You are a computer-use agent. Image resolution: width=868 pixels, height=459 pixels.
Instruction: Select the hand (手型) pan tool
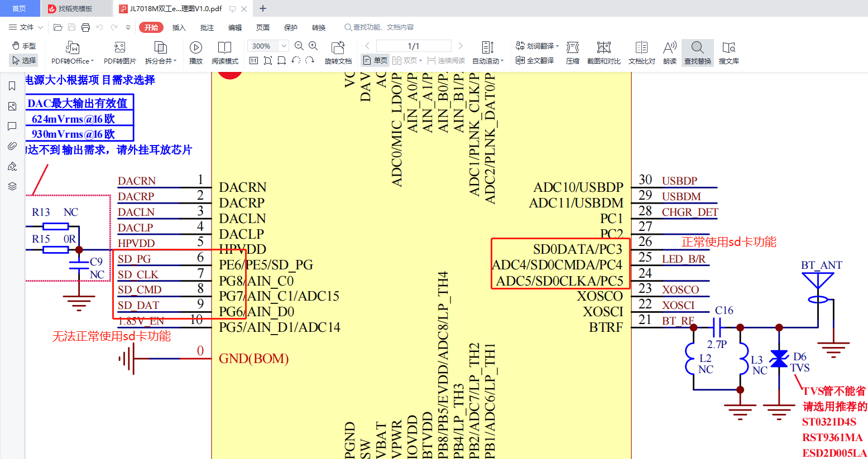coord(24,46)
